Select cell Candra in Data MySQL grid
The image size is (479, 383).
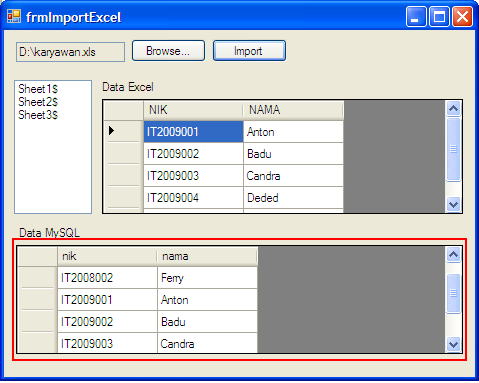coord(207,343)
